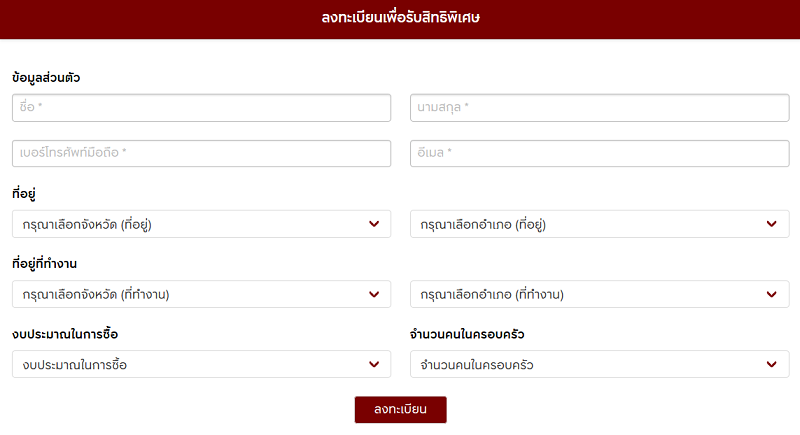Click chevron arrow on budget selector

[374, 364]
